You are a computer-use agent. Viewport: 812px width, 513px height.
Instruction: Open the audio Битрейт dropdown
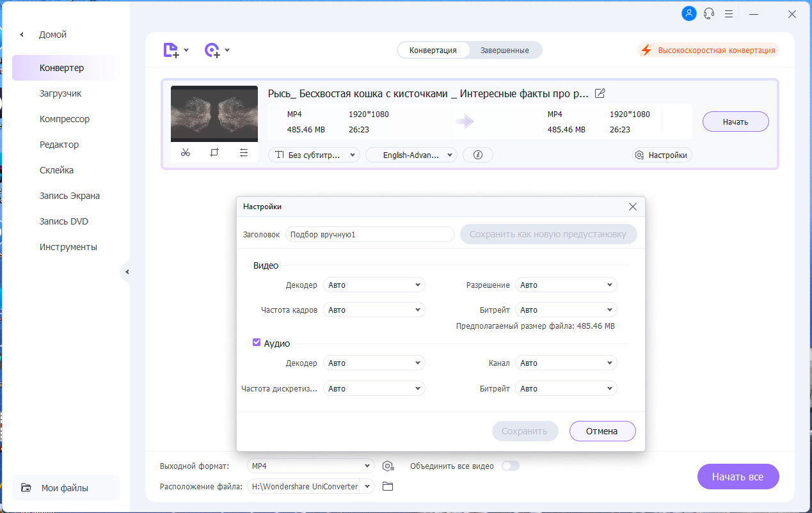[x=566, y=388]
